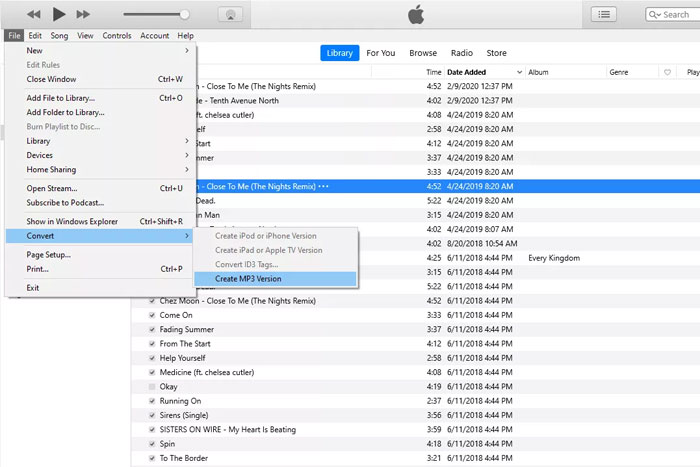The image size is (700, 467).
Task: Click the Play button
Action: pos(58,14)
